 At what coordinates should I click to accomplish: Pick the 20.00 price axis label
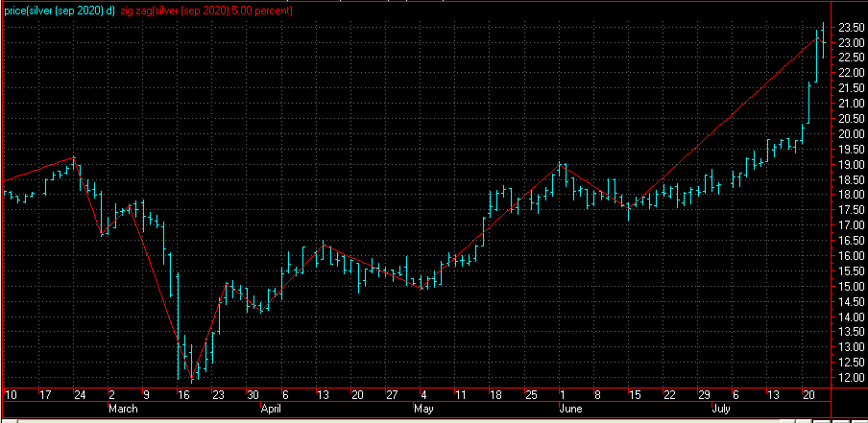tap(850, 134)
